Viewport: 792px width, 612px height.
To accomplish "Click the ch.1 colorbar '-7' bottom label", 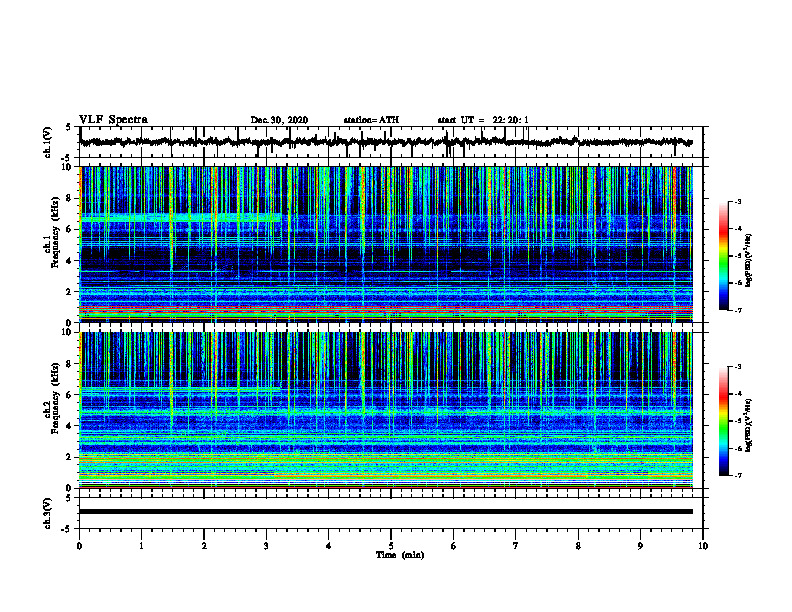I will 738,310.
